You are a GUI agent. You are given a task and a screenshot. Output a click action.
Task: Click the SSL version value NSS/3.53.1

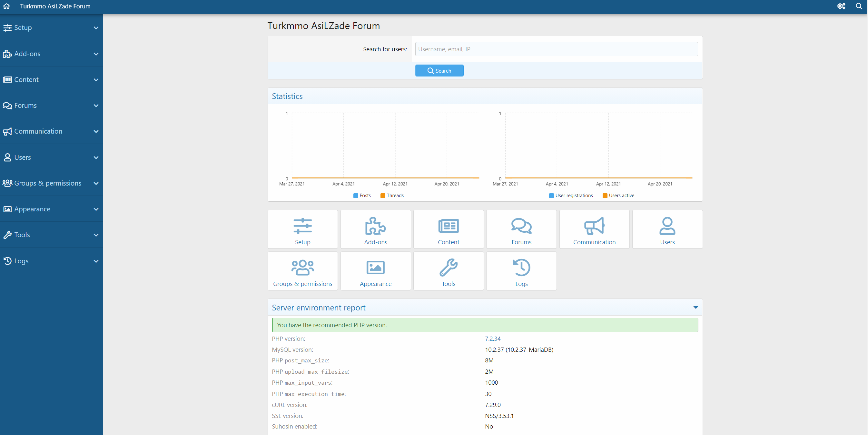pos(499,416)
